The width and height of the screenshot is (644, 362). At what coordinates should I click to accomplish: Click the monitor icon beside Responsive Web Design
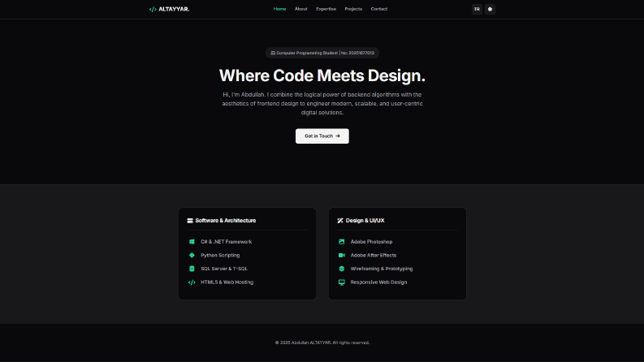point(341,282)
